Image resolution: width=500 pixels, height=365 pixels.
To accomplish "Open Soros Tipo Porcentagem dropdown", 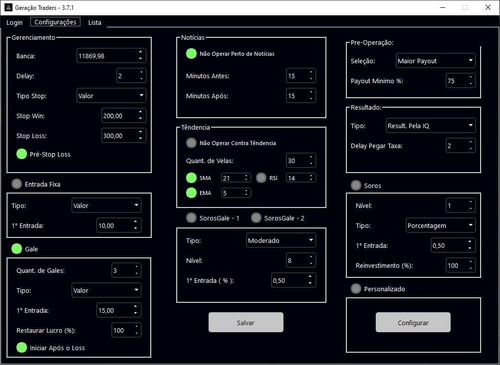I will click(x=440, y=225).
